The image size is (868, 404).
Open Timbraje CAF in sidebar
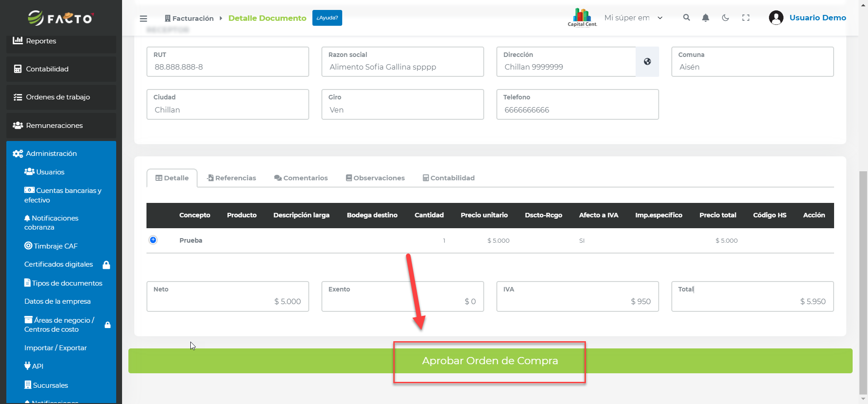tap(55, 246)
